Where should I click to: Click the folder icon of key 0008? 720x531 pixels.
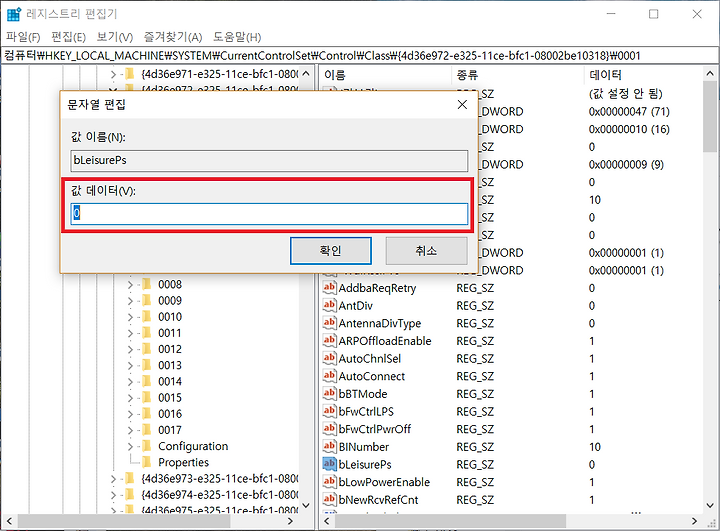click(x=146, y=284)
